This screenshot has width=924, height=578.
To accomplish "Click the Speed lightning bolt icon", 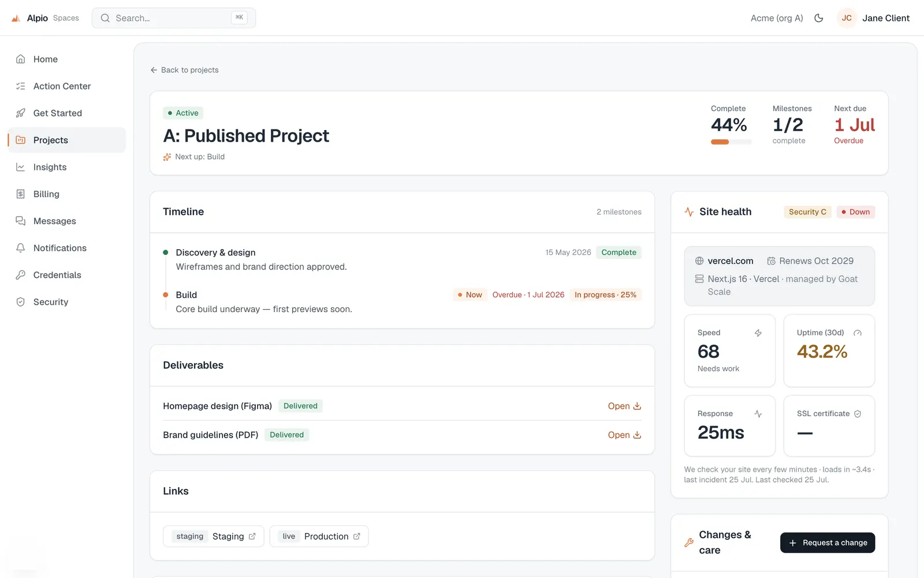I will tap(758, 333).
